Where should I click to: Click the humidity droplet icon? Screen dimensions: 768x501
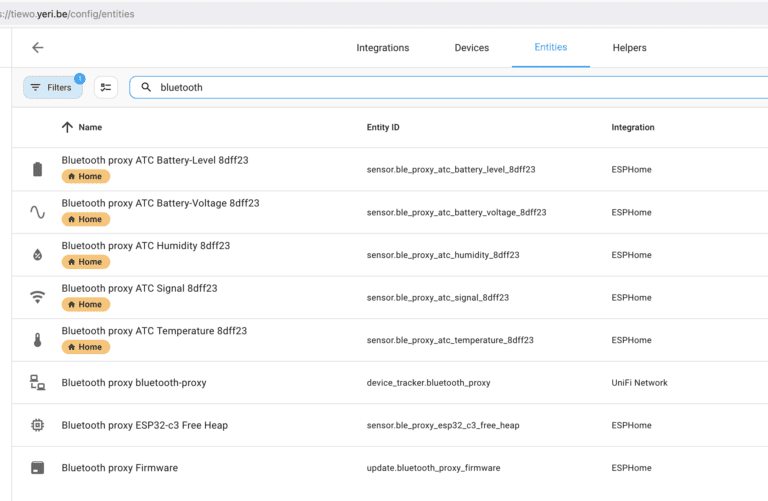click(x=37, y=255)
